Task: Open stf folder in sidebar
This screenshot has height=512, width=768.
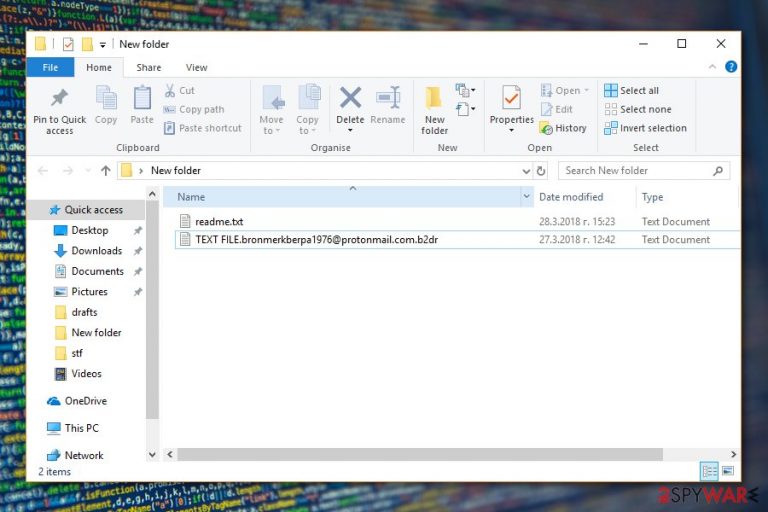Action: pos(76,353)
